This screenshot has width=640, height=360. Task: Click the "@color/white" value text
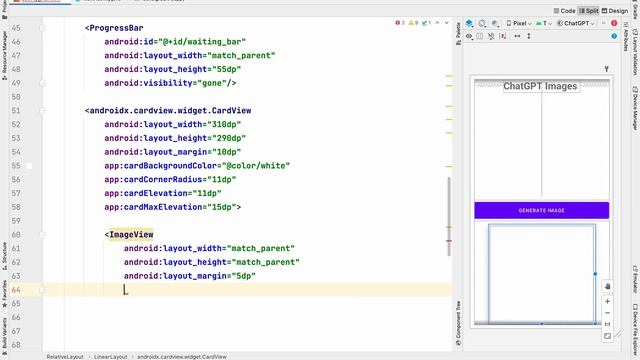click(256, 166)
